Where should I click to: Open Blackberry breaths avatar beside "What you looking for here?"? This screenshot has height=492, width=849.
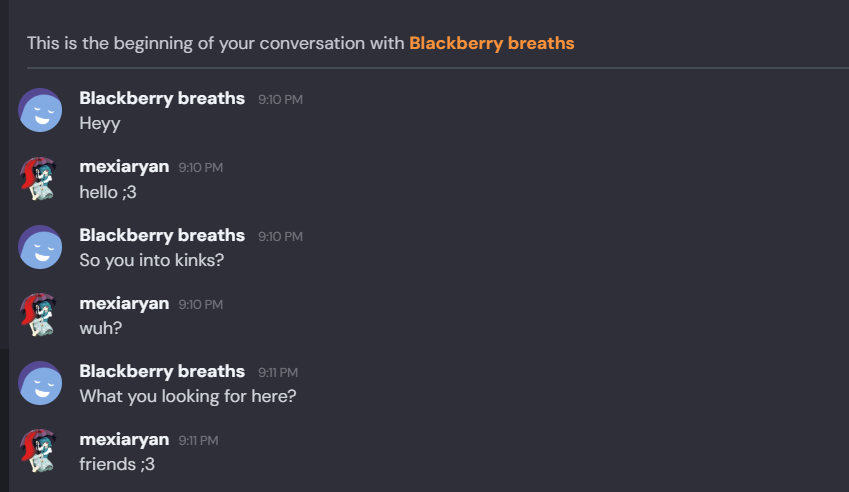coord(40,383)
